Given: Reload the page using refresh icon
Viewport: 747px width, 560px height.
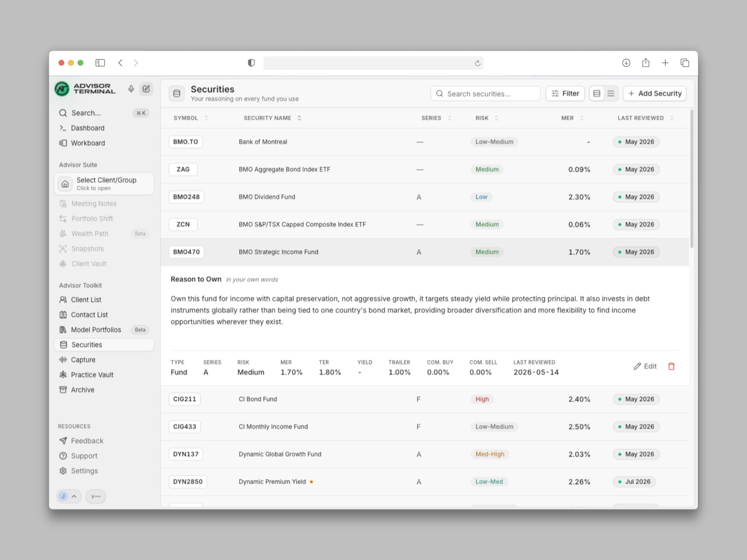Looking at the screenshot, I should [477, 63].
